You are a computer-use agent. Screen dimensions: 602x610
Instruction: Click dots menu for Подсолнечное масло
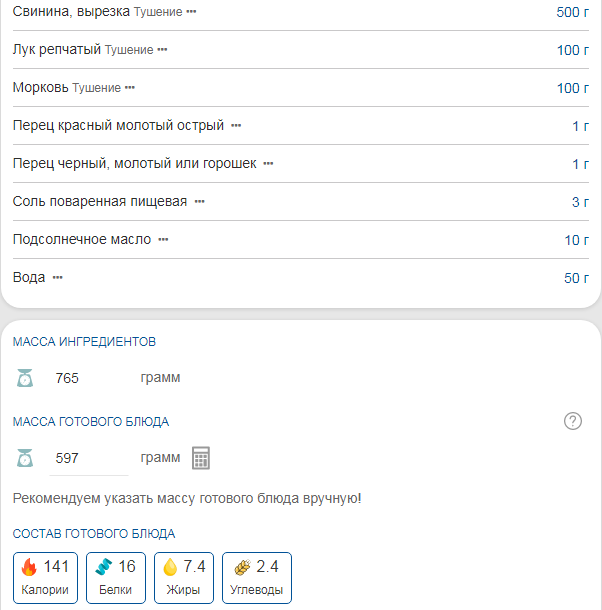tap(163, 240)
